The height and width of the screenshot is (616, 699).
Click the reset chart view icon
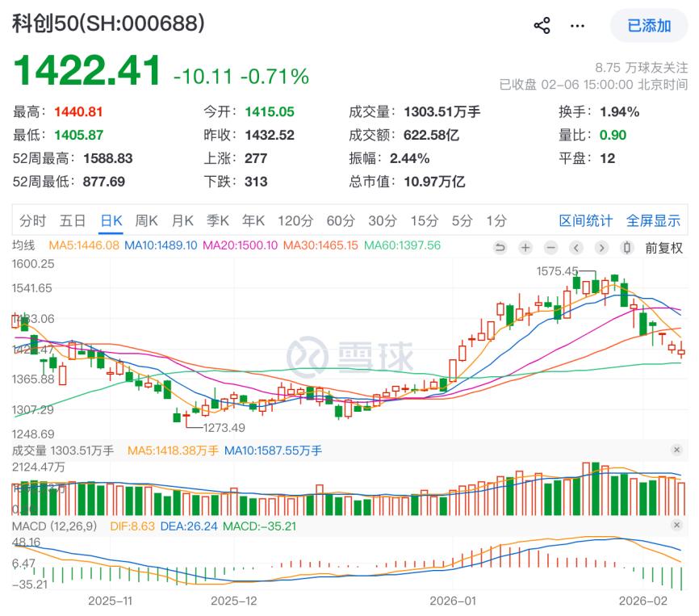tap(500, 247)
